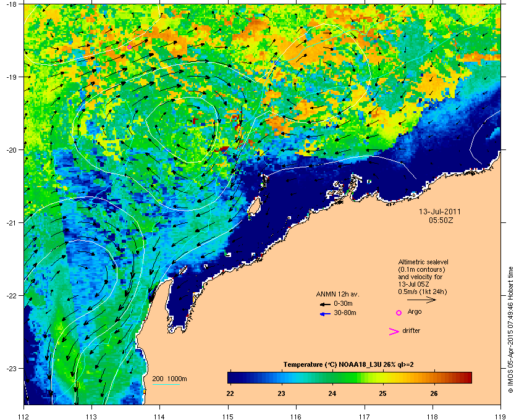Click the longitude axis label 118
The height and width of the screenshot is (420, 519).
(x=432, y=417)
